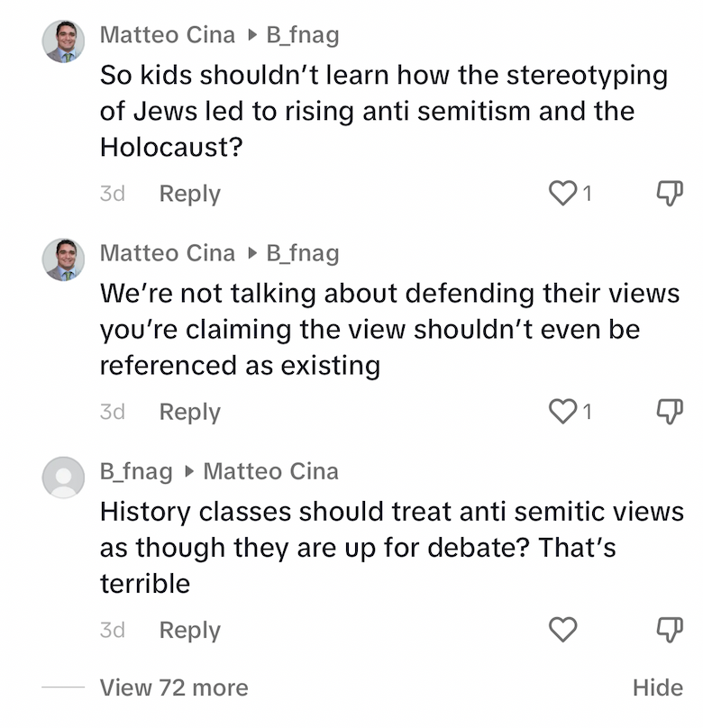Viewport: 703px width, 728px height.
Task: Like the Holocaust stereotyping comment
Action: point(562,194)
